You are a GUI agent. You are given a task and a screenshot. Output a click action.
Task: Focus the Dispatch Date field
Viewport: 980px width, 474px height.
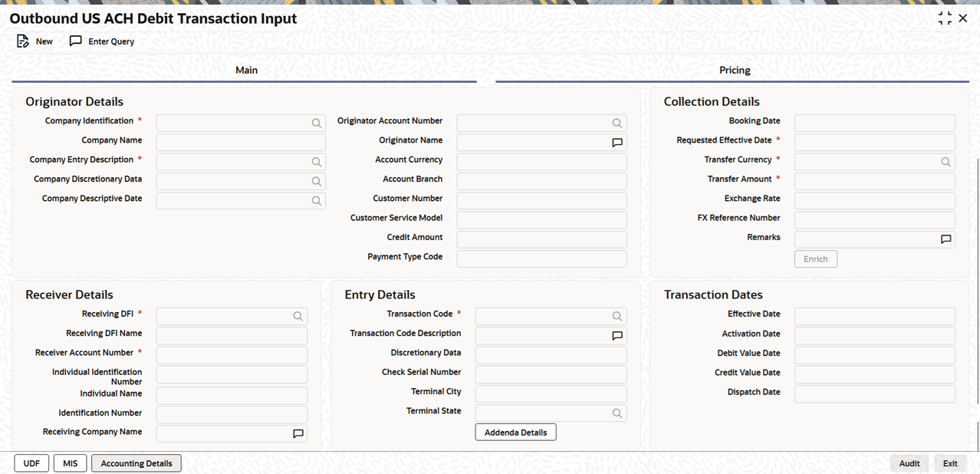(x=875, y=393)
